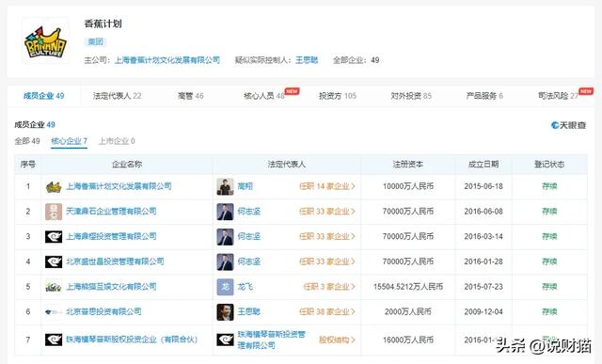Select the 核心企业 7 filter
Viewport: 602px width, 364px height.
[x=69, y=141]
